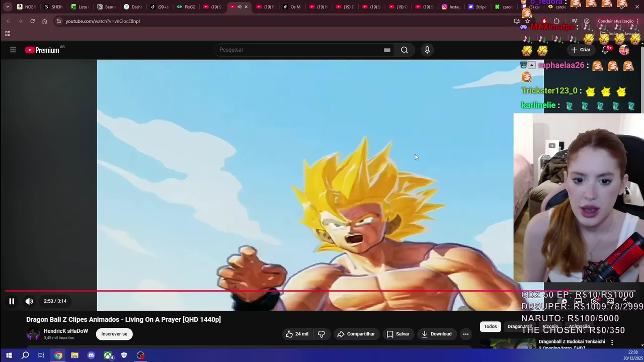Open Chrome profile icon

(587, 21)
